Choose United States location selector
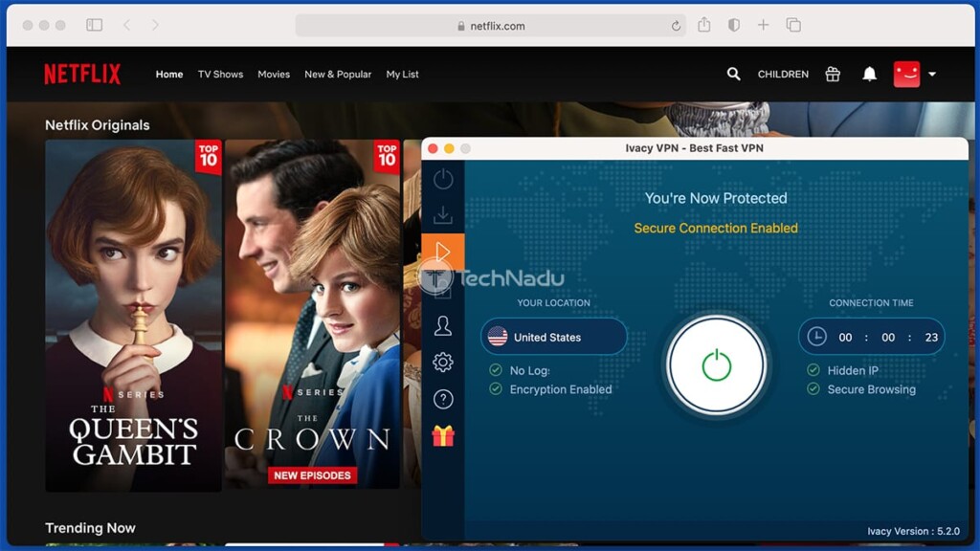The height and width of the screenshot is (551, 980). 554,338
